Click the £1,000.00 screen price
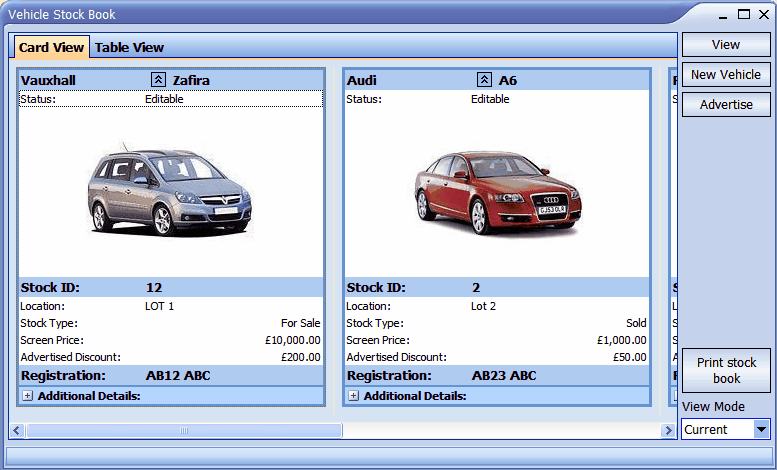 pyautogui.click(x=622, y=340)
